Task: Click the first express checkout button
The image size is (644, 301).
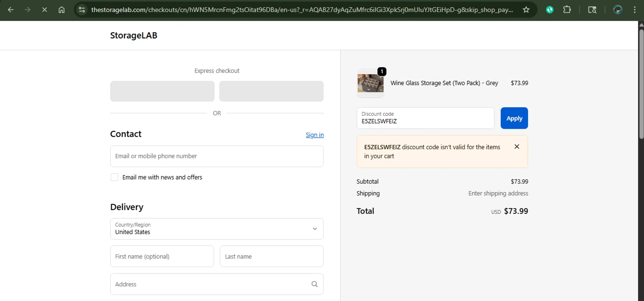Action: click(162, 91)
